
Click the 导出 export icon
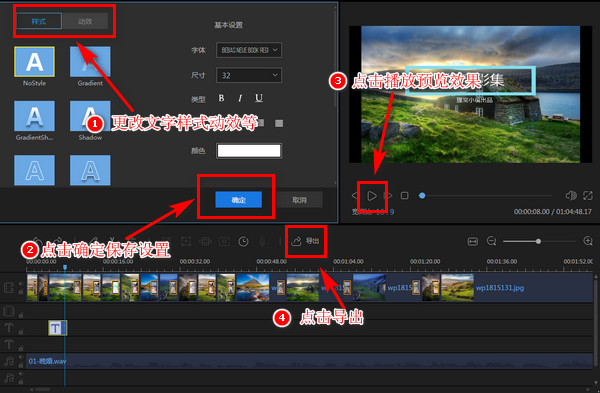[x=297, y=241]
